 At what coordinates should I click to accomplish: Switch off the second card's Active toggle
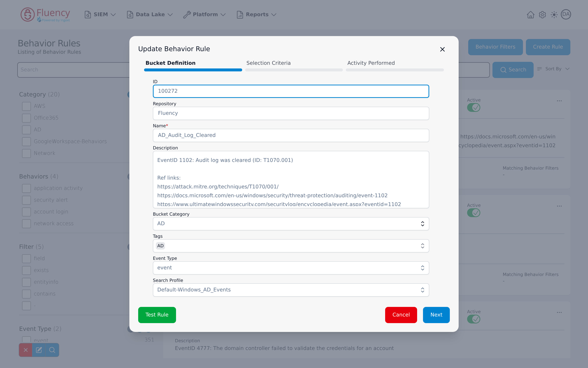pos(474,213)
